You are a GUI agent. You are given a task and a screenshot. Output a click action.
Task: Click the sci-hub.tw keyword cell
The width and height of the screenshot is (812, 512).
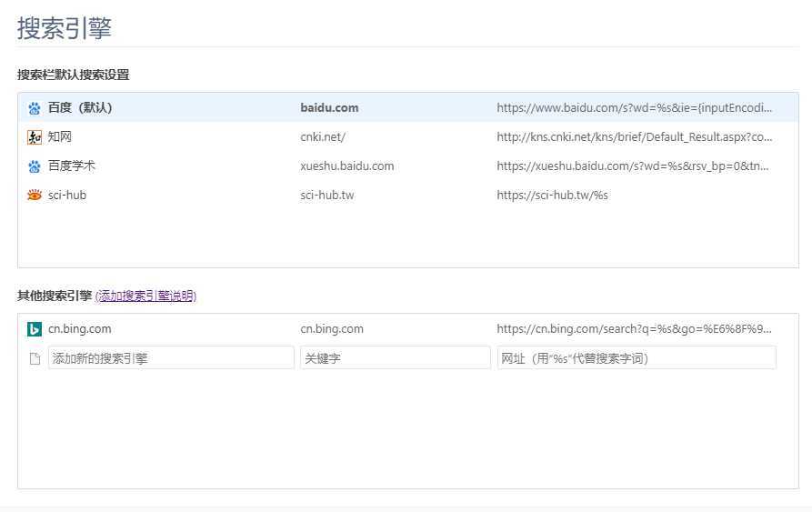[x=327, y=196]
